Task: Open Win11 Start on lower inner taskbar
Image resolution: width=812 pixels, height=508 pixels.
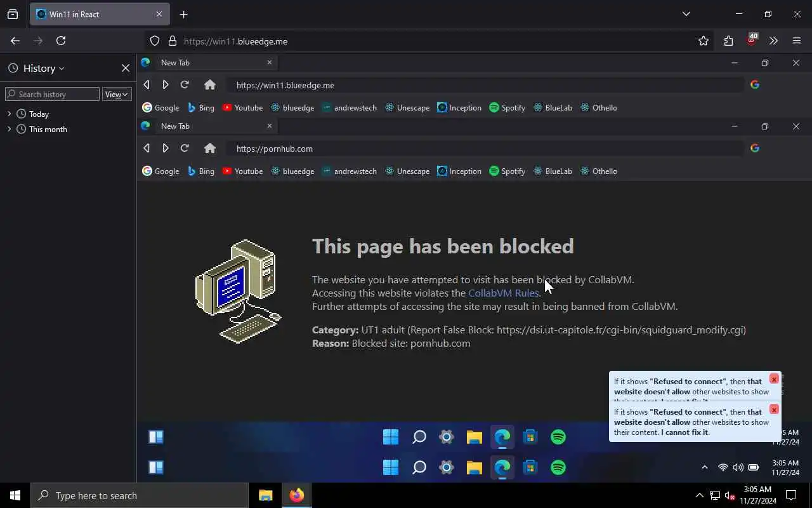Action: pyautogui.click(x=391, y=467)
